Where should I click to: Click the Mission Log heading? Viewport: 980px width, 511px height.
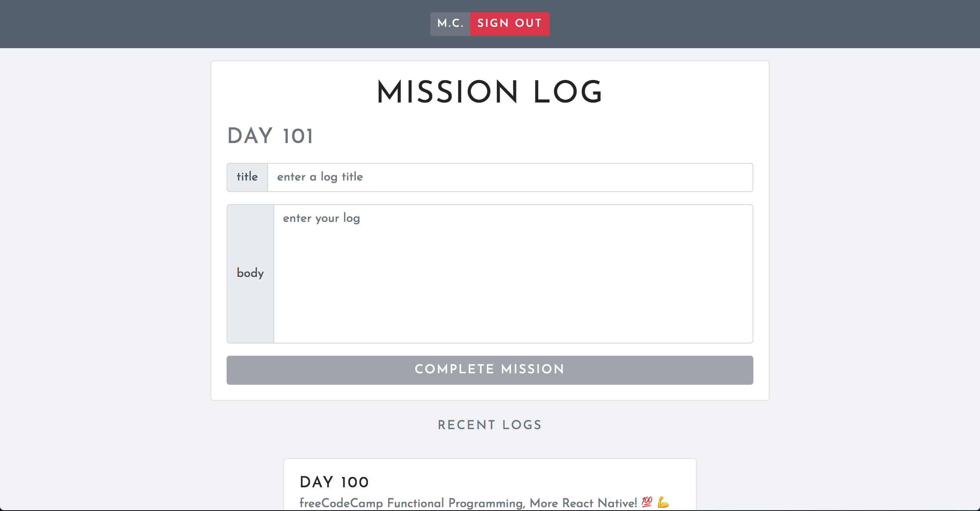coord(490,92)
